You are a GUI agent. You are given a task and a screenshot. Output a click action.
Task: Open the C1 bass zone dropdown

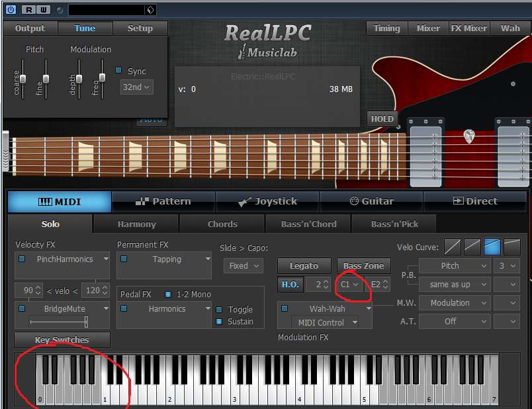(349, 285)
